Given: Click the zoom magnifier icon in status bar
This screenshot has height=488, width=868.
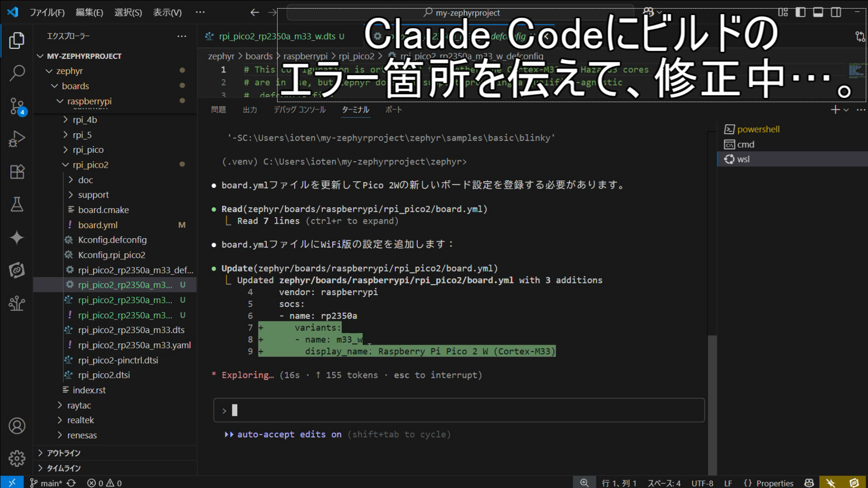Looking at the screenshot, I should pos(584,483).
